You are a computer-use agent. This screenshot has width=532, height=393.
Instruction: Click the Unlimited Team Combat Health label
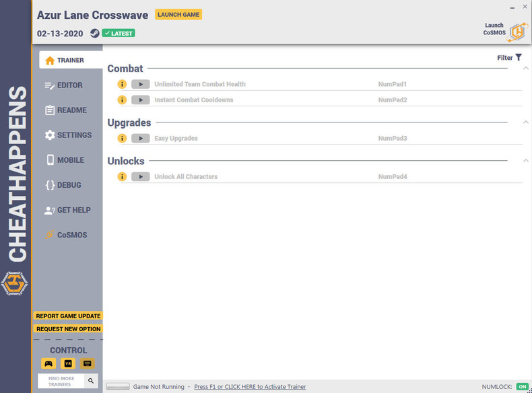(x=200, y=84)
